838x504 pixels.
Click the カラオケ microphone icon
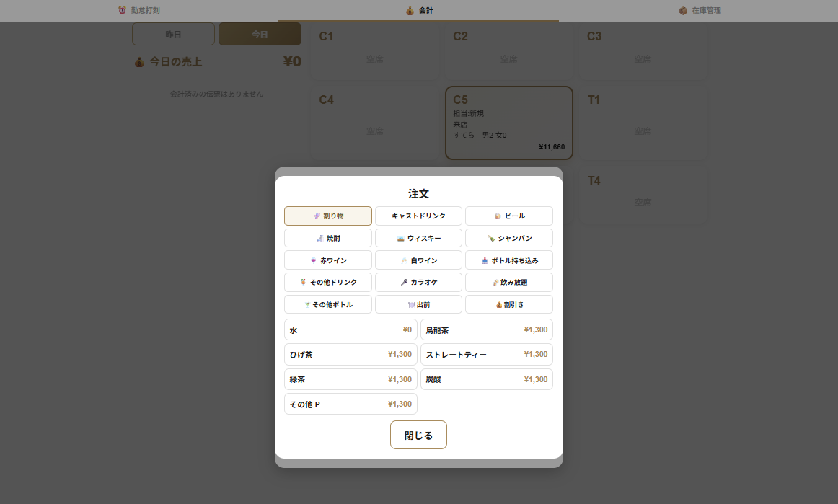point(404,282)
